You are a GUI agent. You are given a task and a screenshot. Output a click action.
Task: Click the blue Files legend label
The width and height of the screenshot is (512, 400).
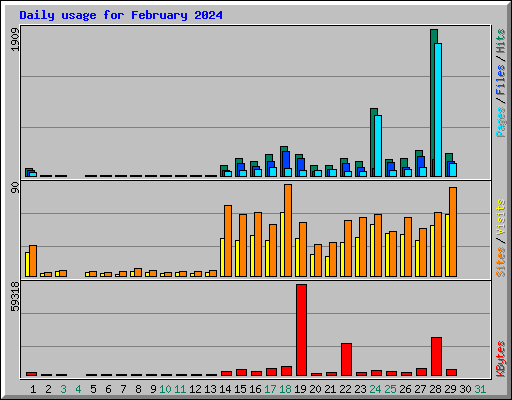pos(500,80)
